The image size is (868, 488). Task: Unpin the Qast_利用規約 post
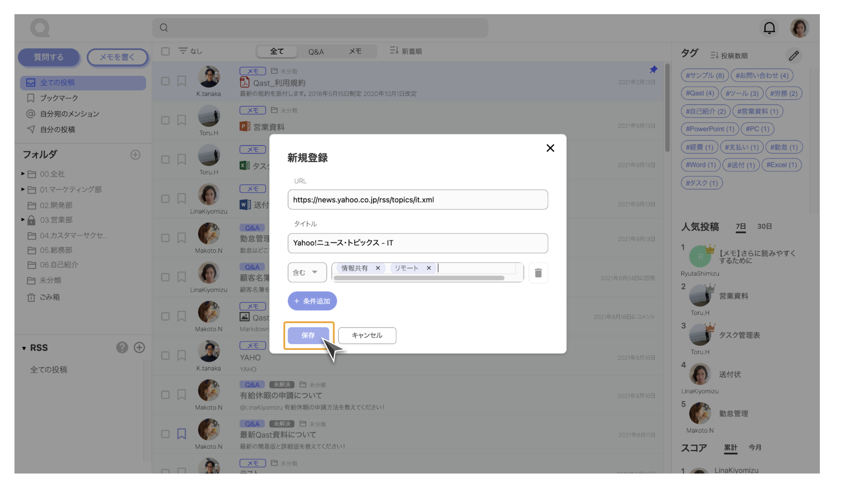(x=653, y=69)
